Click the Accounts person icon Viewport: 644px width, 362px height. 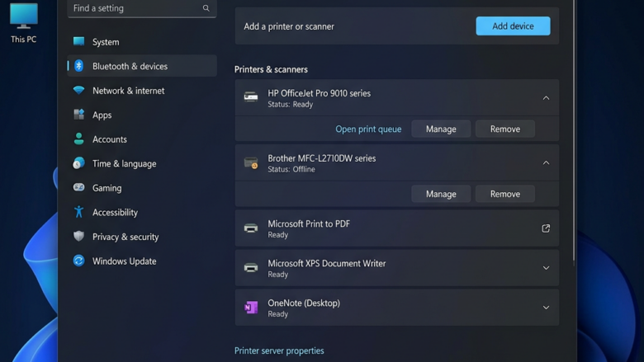pyautogui.click(x=78, y=139)
